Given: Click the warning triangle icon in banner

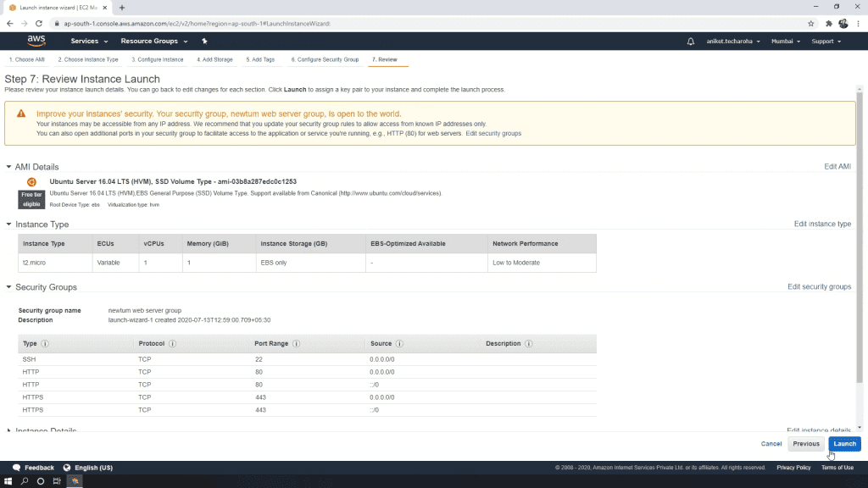Looking at the screenshot, I should point(21,114).
